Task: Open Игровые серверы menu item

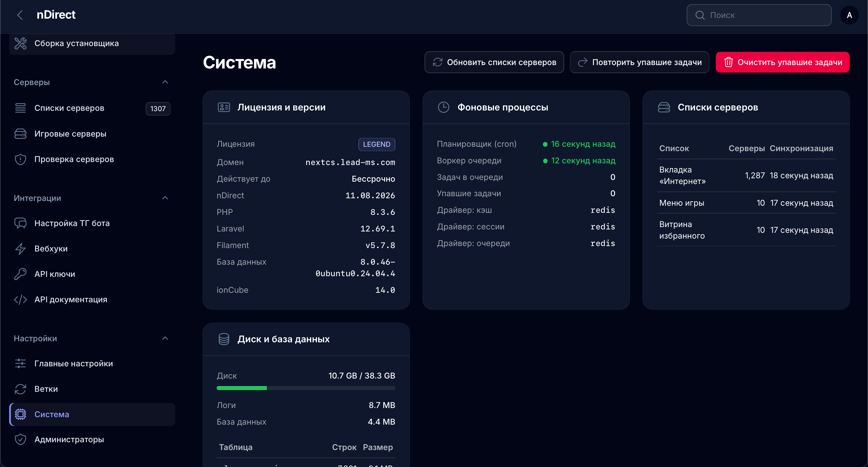Action: point(92,134)
